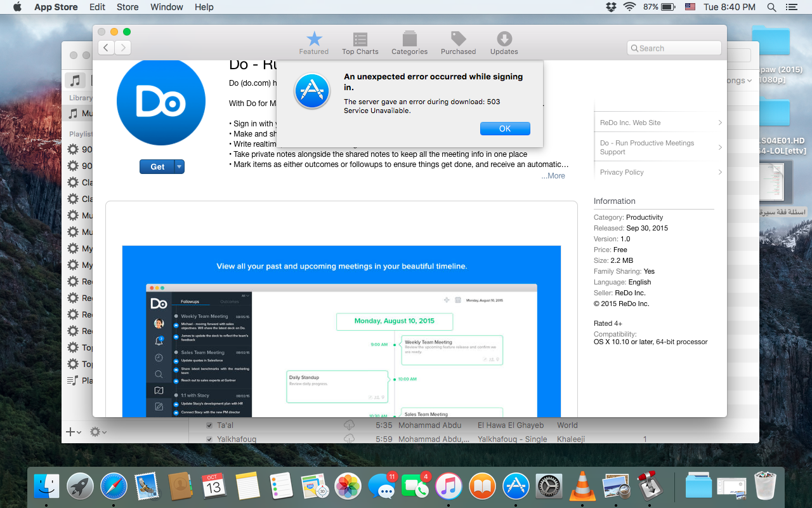Open Messages with 11 unread badge
This screenshot has height=508, width=812.
pyautogui.click(x=382, y=487)
